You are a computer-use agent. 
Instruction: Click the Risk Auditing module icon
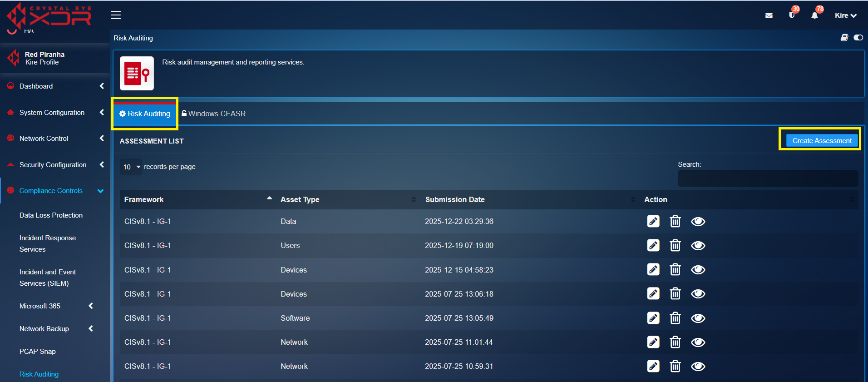click(x=137, y=73)
